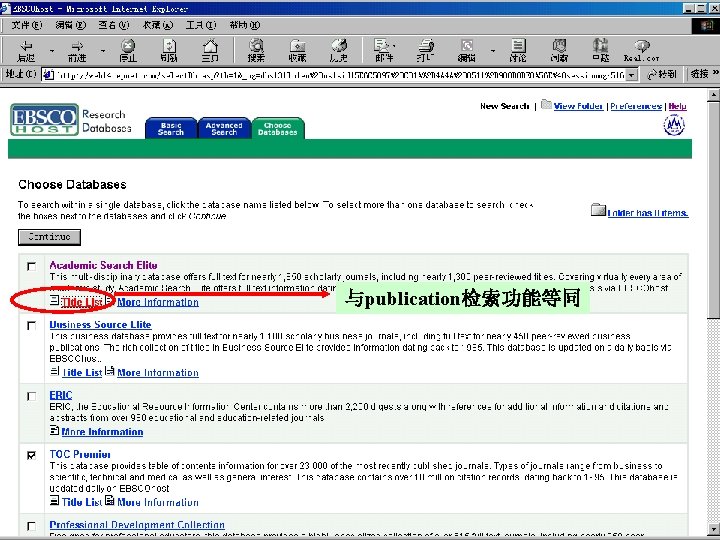
Task: Switch to the Basic Search tab
Action: 171,128
